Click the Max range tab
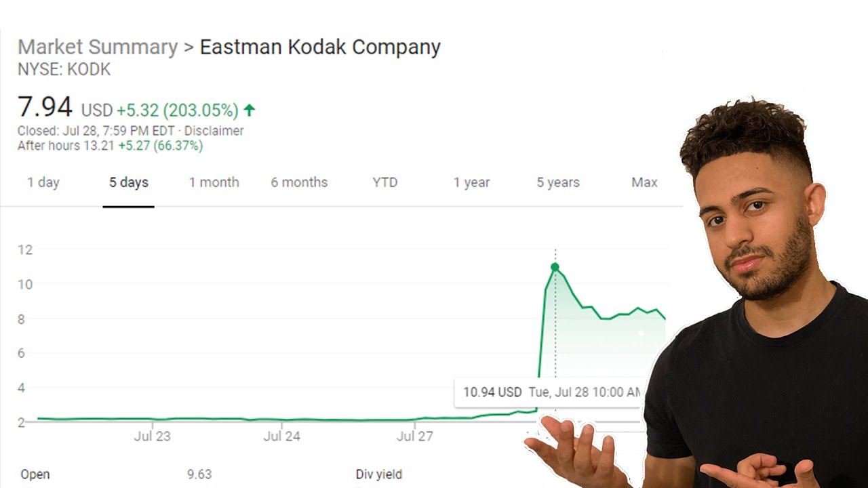This screenshot has height=488, width=868. point(644,182)
